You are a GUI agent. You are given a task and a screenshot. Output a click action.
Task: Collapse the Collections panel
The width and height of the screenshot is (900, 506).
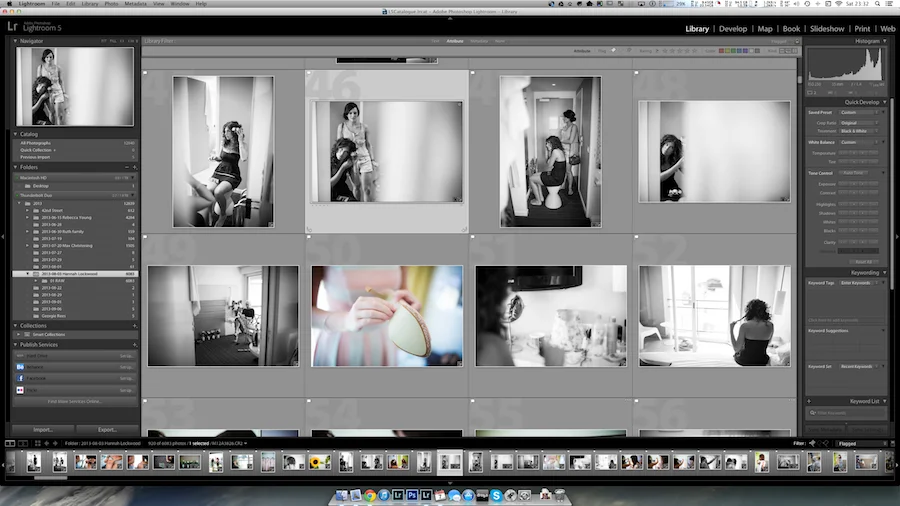click(x=15, y=325)
